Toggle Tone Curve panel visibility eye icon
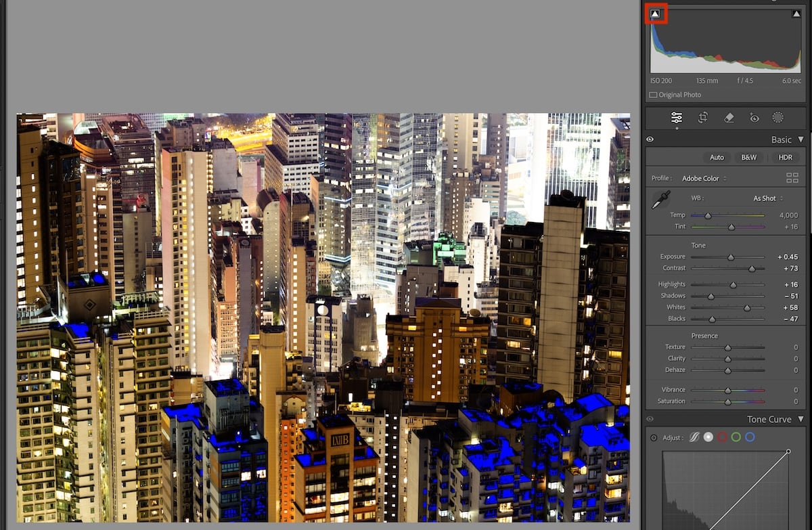 pos(650,419)
